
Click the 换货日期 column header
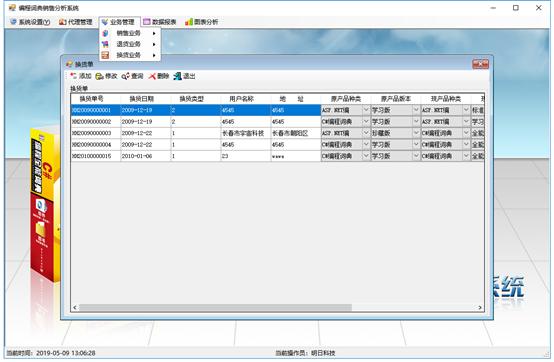click(x=142, y=99)
